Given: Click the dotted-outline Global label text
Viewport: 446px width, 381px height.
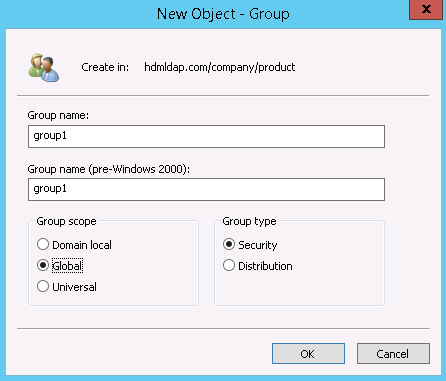Looking at the screenshot, I should point(67,266).
